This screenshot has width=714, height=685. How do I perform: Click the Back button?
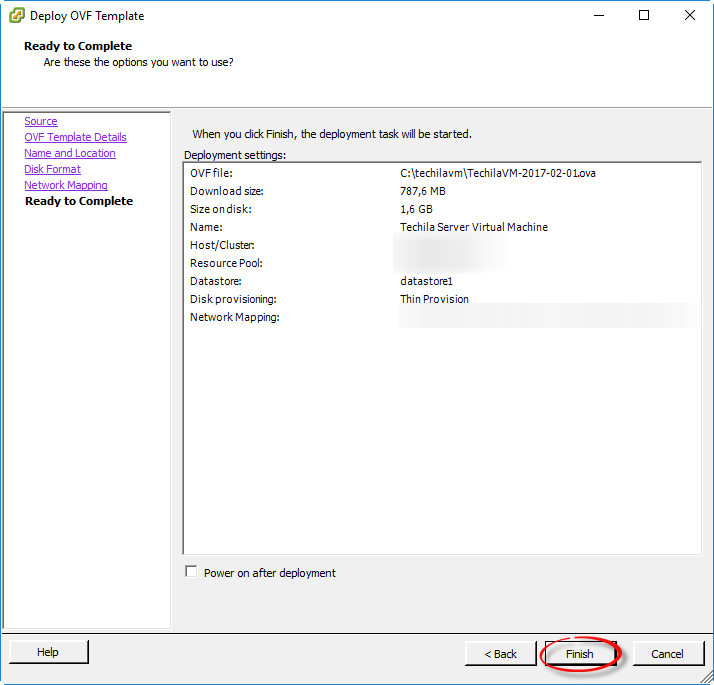coord(500,654)
